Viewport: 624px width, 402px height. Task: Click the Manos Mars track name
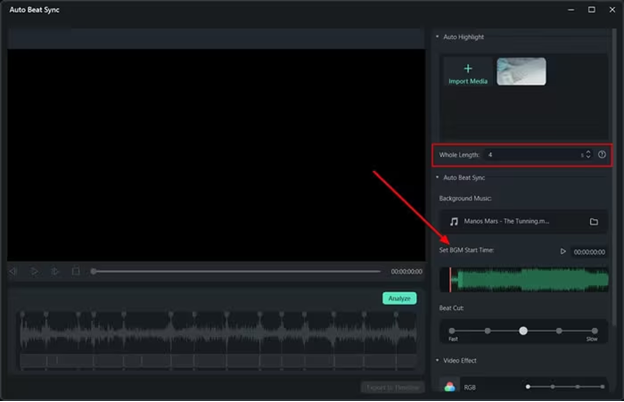coord(506,221)
